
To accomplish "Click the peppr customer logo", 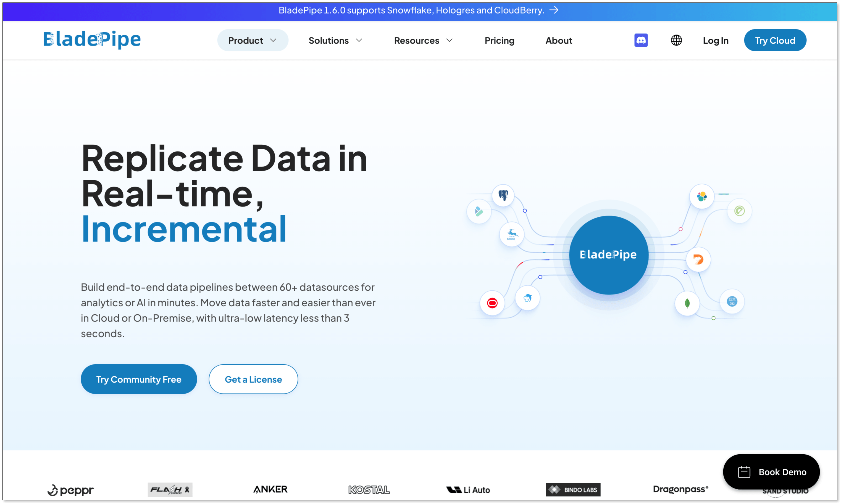I will [x=70, y=490].
